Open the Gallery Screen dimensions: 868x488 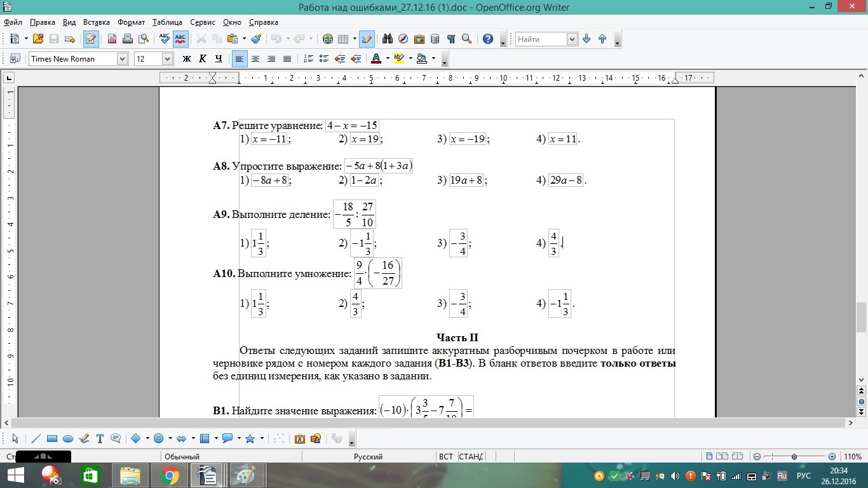point(419,39)
